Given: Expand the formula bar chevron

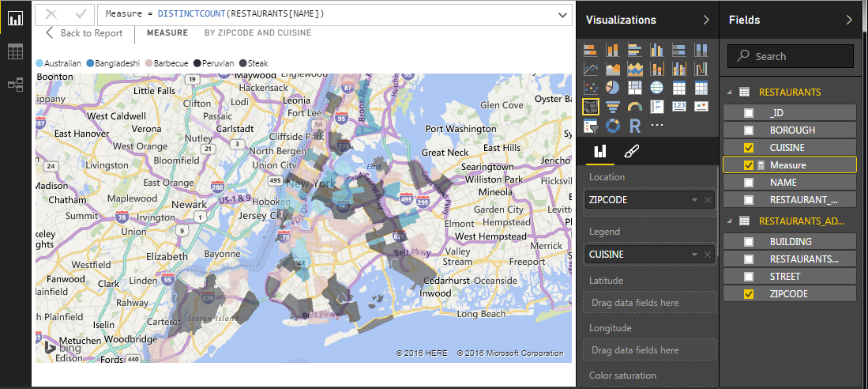Looking at the screenshot, I should click(x=562, y=14).
